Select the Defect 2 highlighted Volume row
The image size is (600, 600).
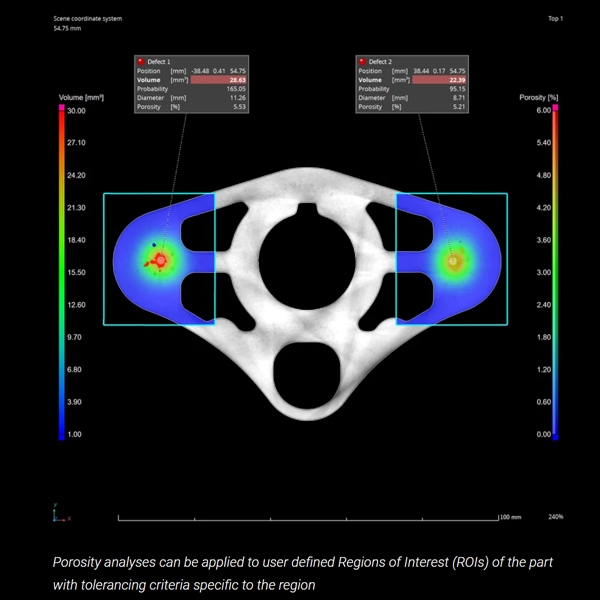tap(411, 79)
